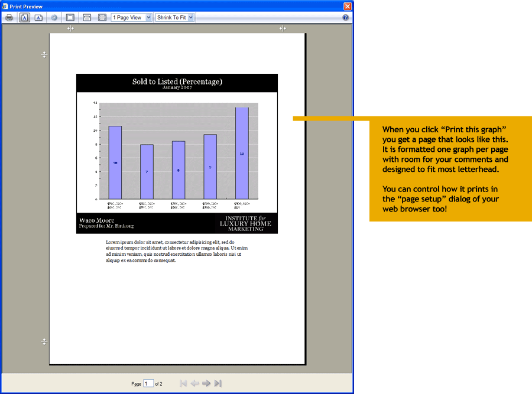
Task: Click the Print Document printer icon
Action: 9,18
